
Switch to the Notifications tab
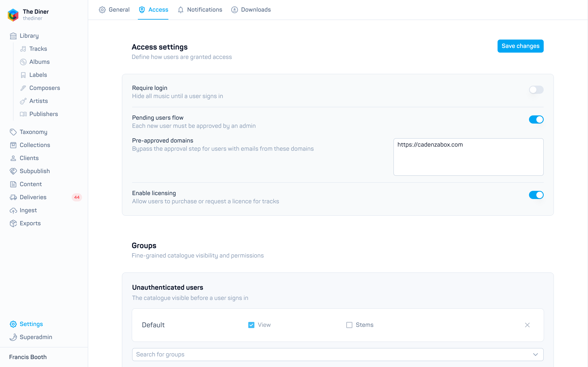[x=200, y=10]
